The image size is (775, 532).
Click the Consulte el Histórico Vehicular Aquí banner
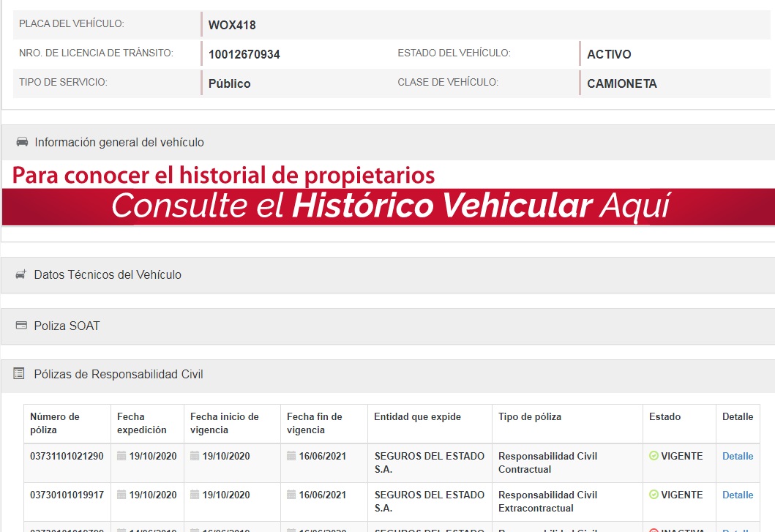(388, 206)
